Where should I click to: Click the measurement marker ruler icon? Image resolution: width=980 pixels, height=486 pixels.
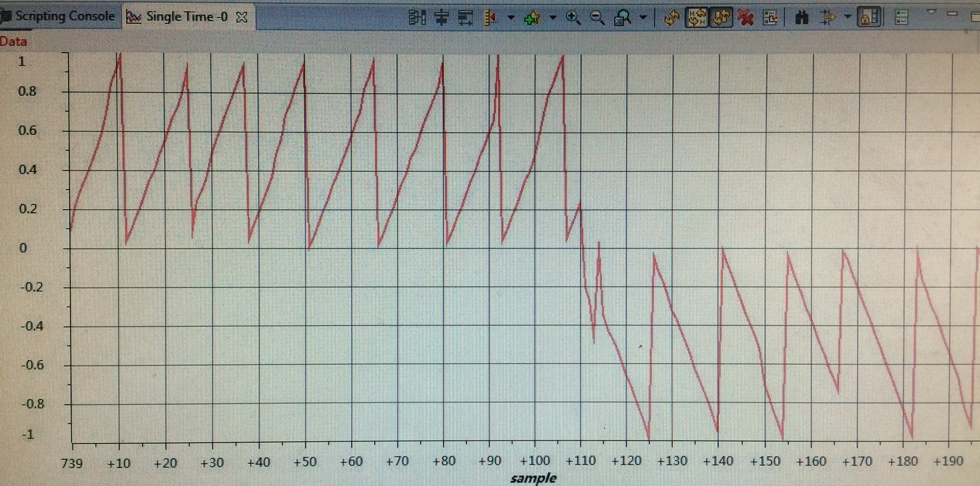point(491,17)
